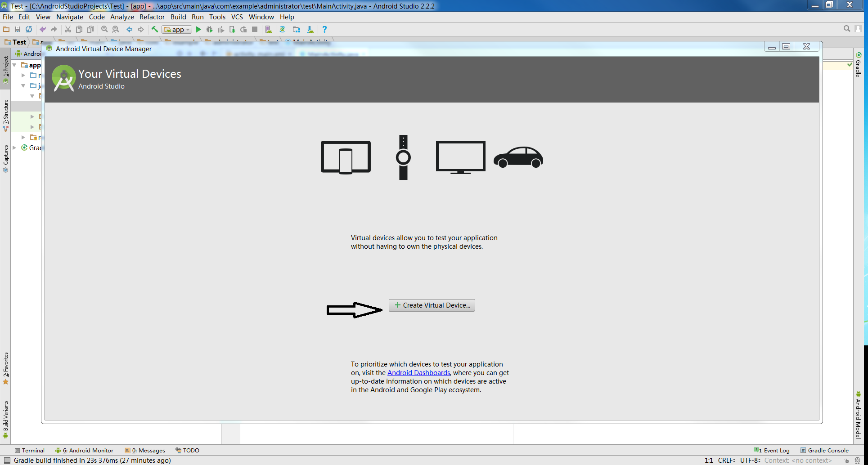Open the File menu
This screenshot has width=868, height=465.
pyautogui.click(x=8, y=17)
